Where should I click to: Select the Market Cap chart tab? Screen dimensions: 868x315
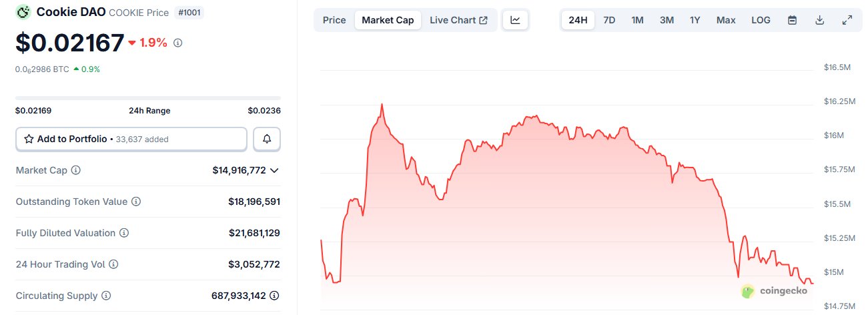click(x=388, y=20)
